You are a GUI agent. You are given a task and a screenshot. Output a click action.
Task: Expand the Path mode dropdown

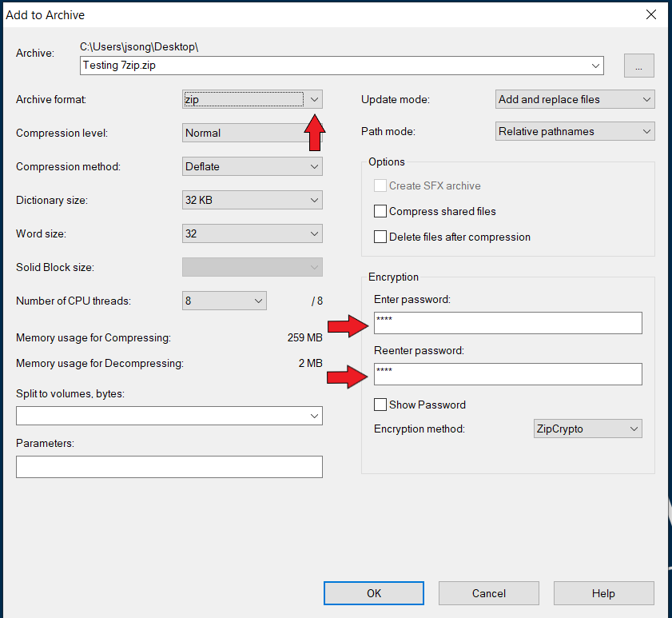coord(575,131)
